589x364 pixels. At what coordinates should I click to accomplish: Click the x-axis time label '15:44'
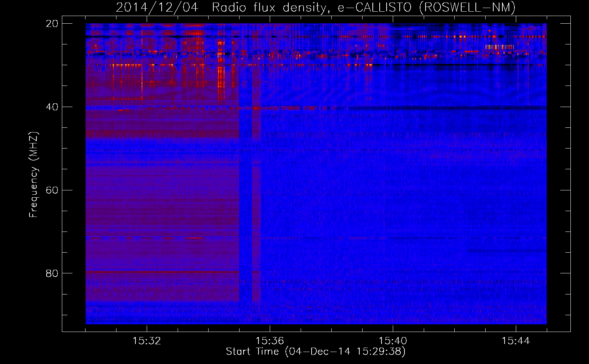[516, 341]
